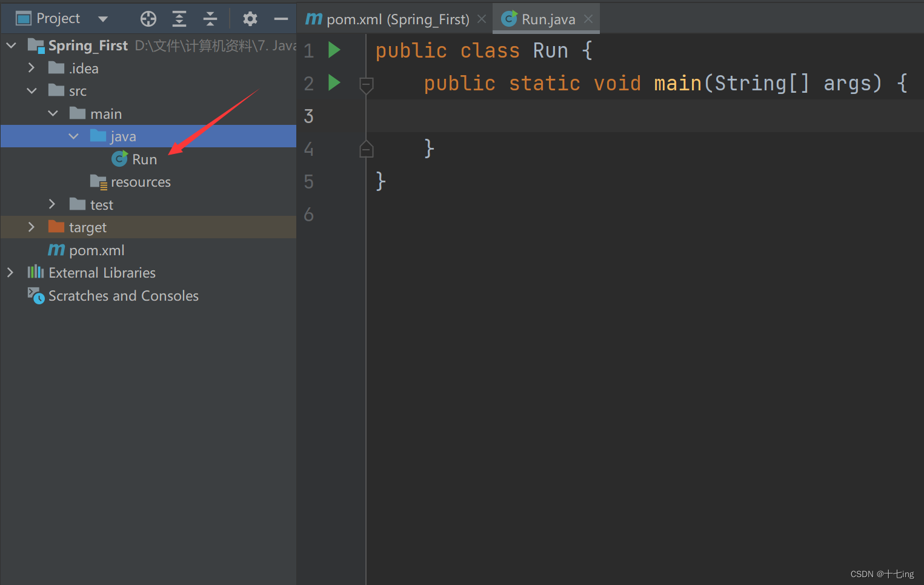Select the blue java source folder icon

(98, 135)
